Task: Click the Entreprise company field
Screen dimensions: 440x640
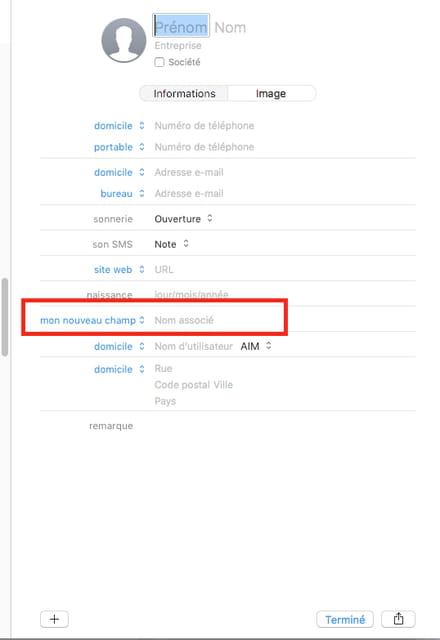Action: tap(178, 45)
